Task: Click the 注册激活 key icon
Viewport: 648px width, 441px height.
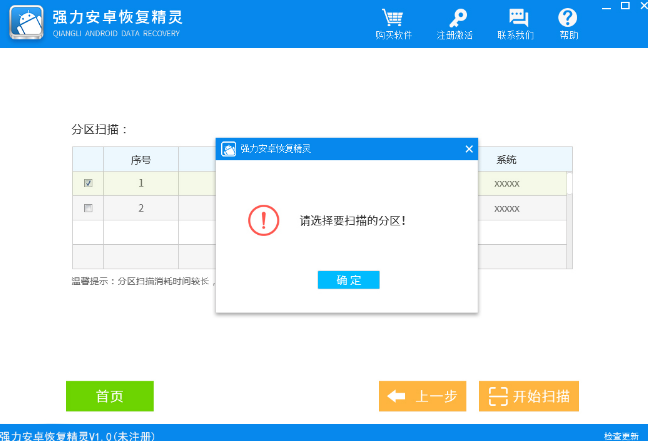Action: coord(455,24)
